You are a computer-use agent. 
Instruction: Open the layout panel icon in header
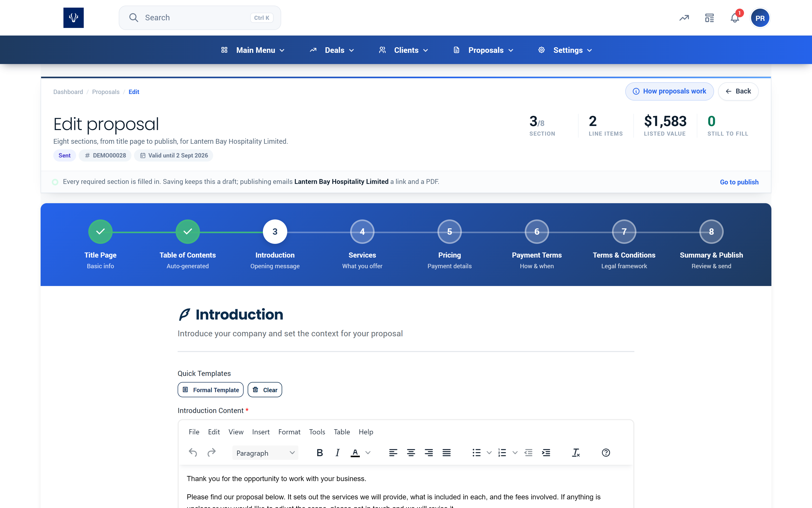[709, 18]
